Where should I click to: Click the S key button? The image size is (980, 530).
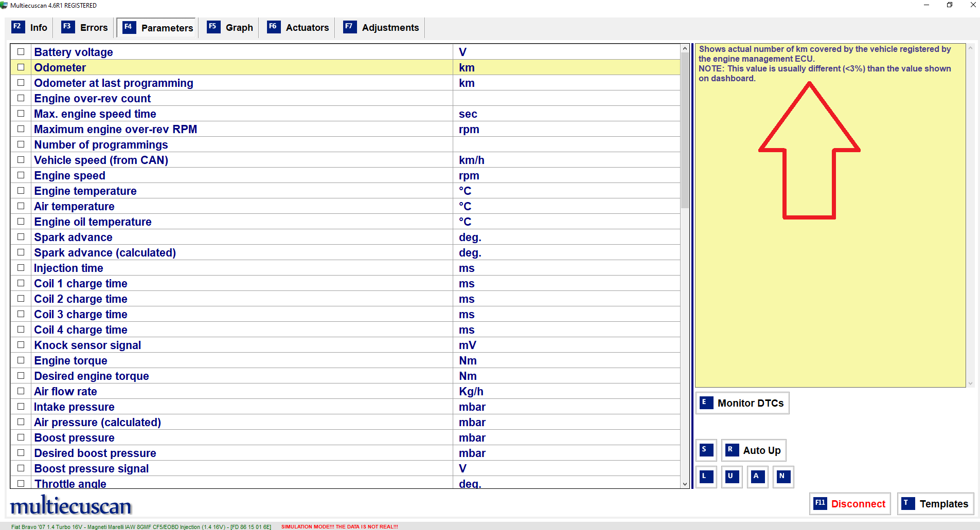(706, 450)
